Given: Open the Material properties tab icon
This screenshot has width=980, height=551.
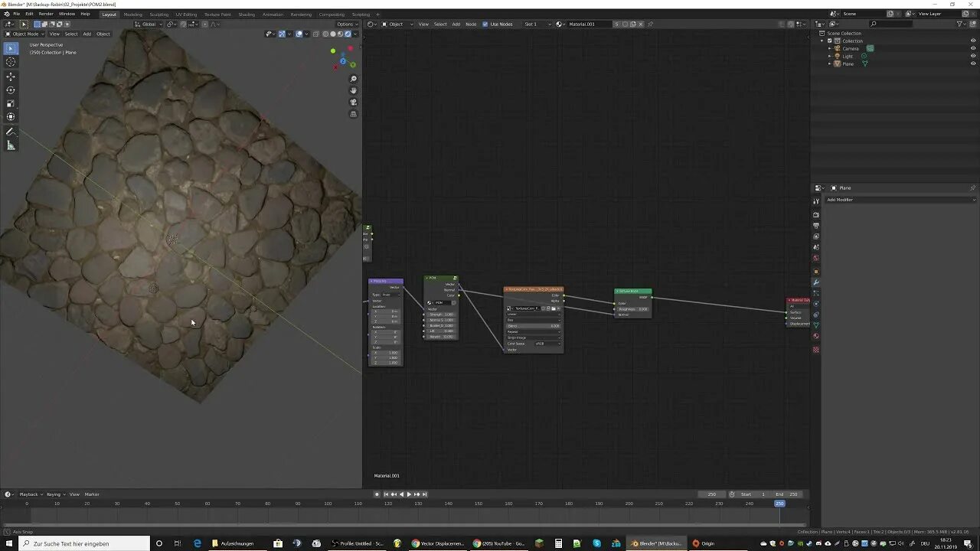Looking at the screenshot, I should [816, 336].
